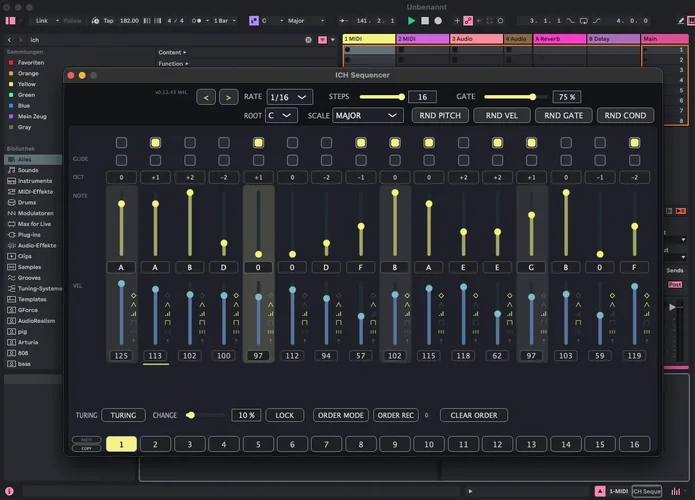Shift sequence left with < button
The height and width of the screenshot is (500, 695).
point(206,97)
